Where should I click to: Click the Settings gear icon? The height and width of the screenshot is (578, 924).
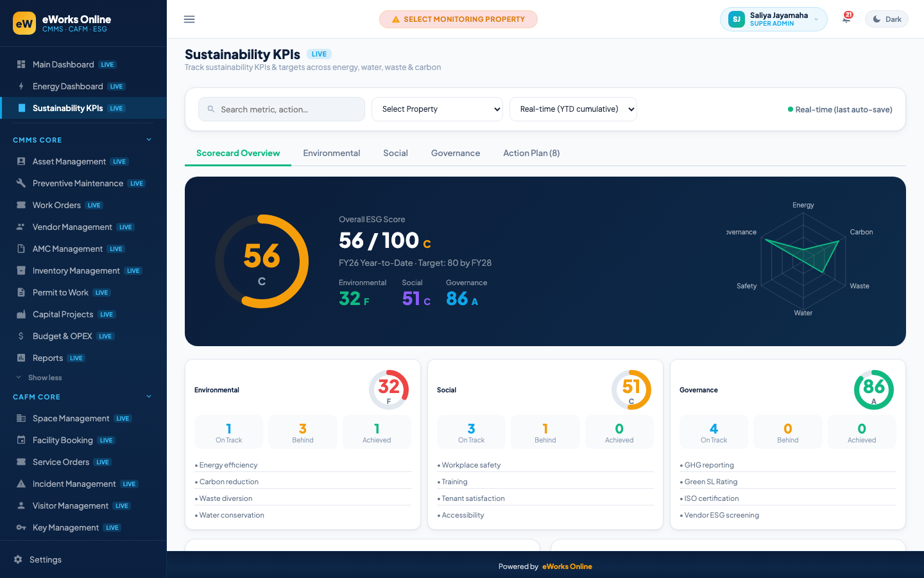(x=18, y=559)
